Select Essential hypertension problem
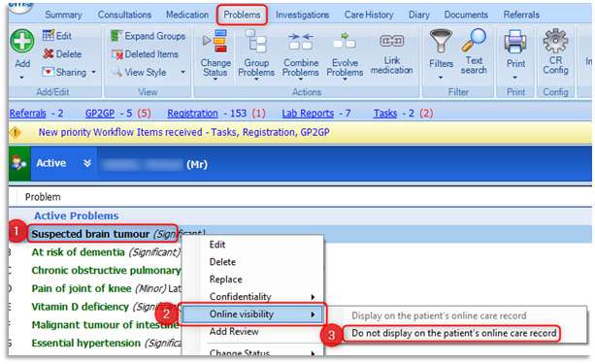This screenshot has height=364, width=595. pyautogui.click(x=85, y=343)
